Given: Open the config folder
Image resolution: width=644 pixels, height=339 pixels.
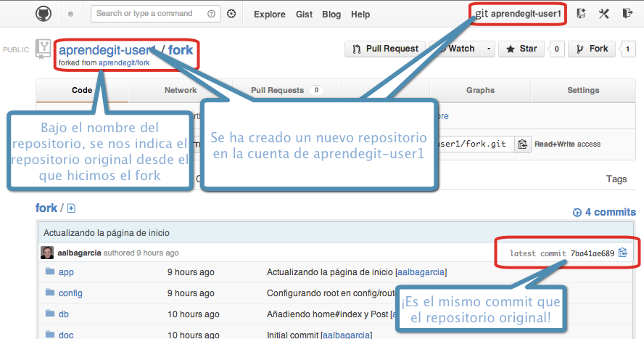Looking at the screenshot, I should (x=70, y=293).
